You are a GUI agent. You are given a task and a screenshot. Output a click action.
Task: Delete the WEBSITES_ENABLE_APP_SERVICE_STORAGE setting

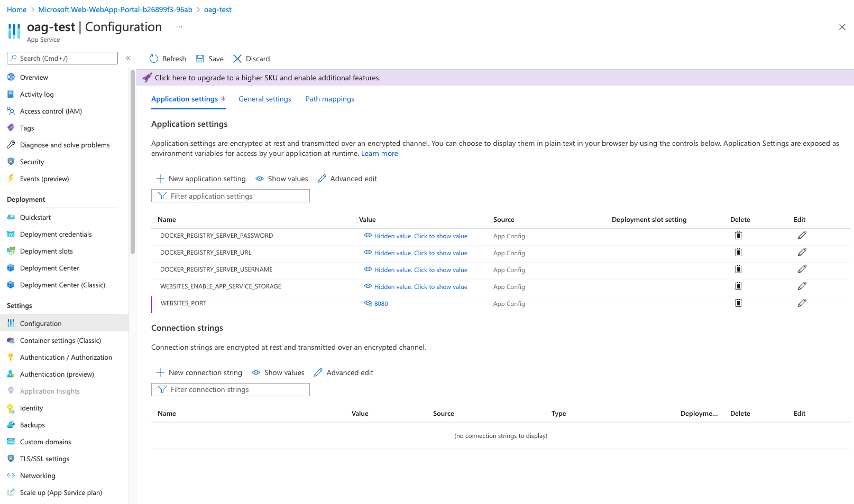point(738,286)
